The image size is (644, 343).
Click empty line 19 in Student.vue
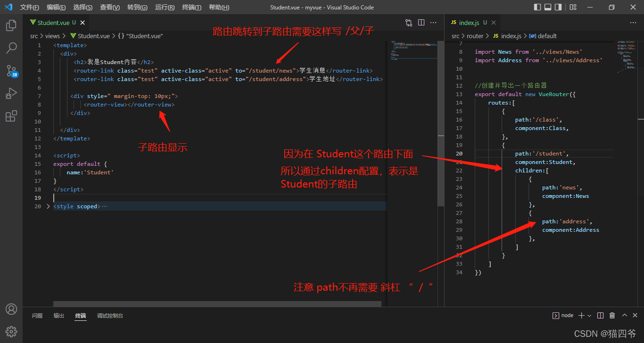pos(219,198)
